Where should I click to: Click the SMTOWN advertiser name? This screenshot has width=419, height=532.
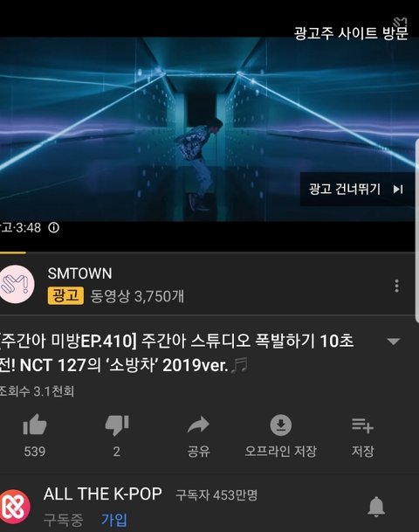(x=79, y=273)
